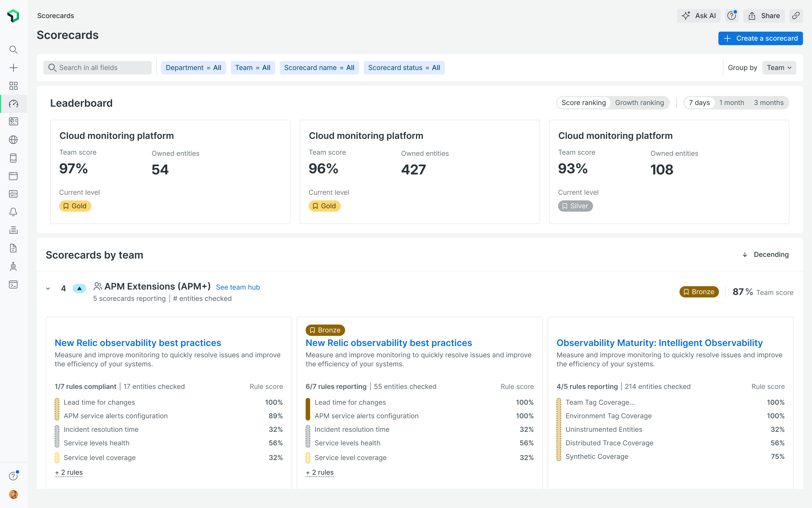Click the document page icon in the sidebar
This screenshot has height=508, width=812.
(x=14, y=248)
